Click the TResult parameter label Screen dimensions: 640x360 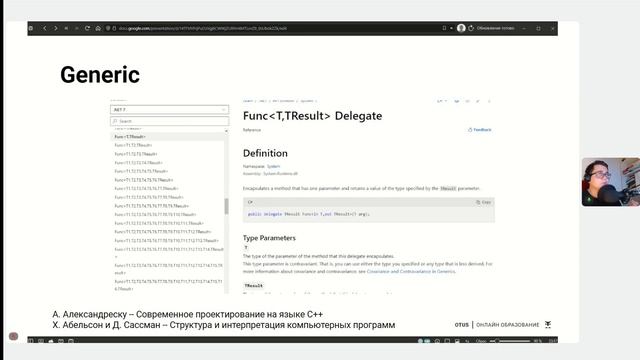(x=253, y=286)
